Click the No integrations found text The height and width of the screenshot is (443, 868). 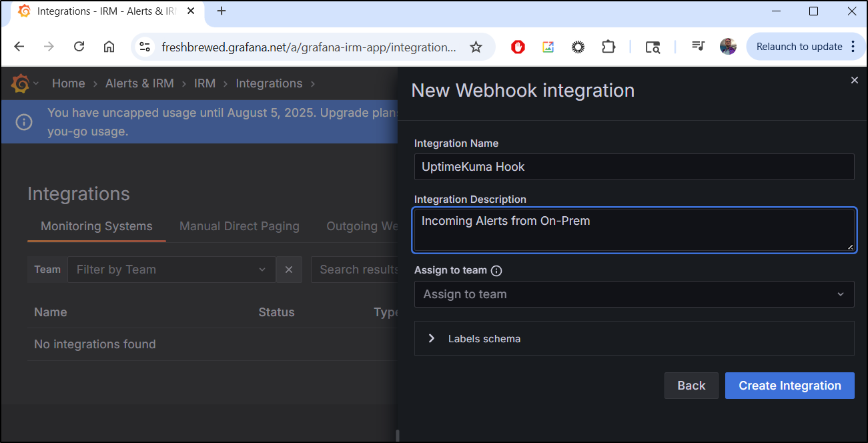coord(95,344)
